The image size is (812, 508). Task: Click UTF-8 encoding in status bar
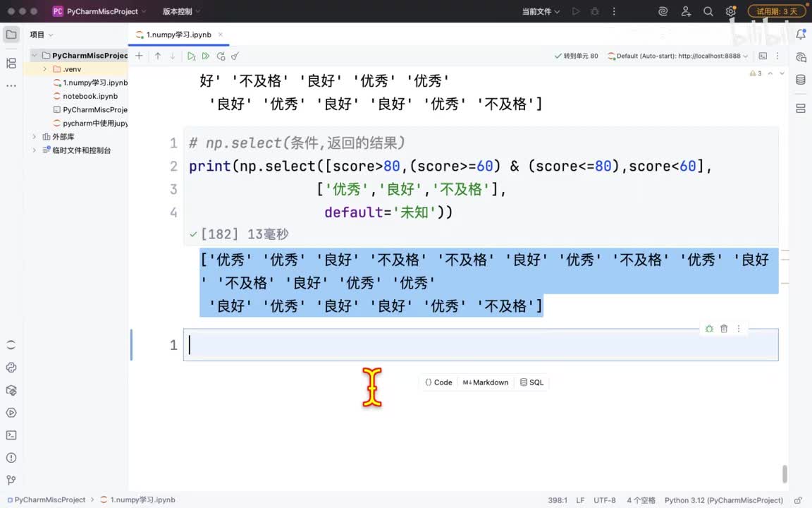pos(604,500)
